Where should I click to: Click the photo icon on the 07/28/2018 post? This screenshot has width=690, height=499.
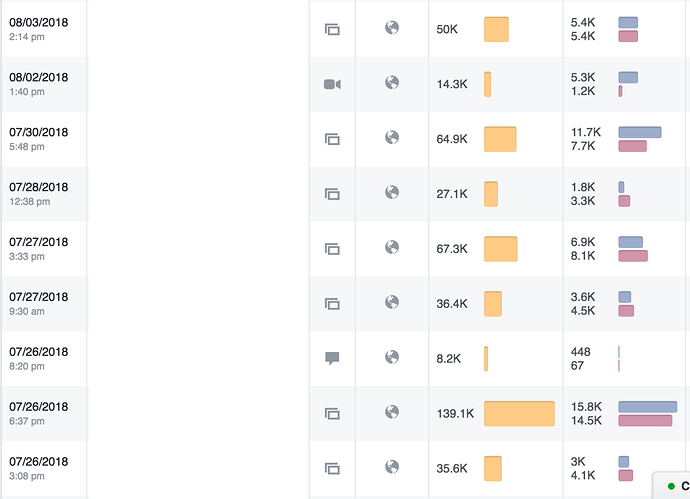tap(332, 194)
